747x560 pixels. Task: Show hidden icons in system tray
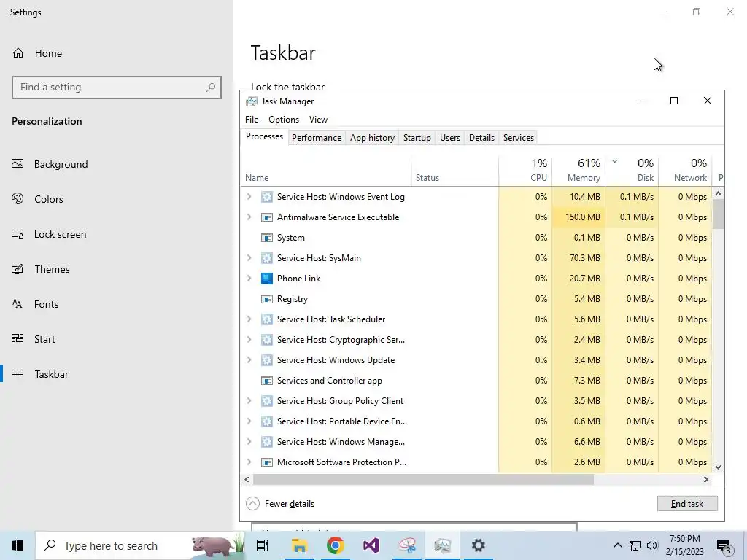617,545
